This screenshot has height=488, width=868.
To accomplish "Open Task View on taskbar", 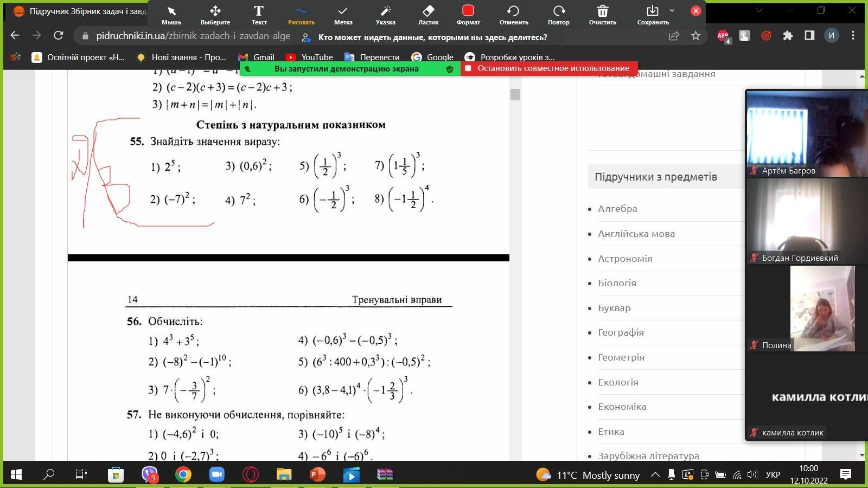I will coord(81,475).
